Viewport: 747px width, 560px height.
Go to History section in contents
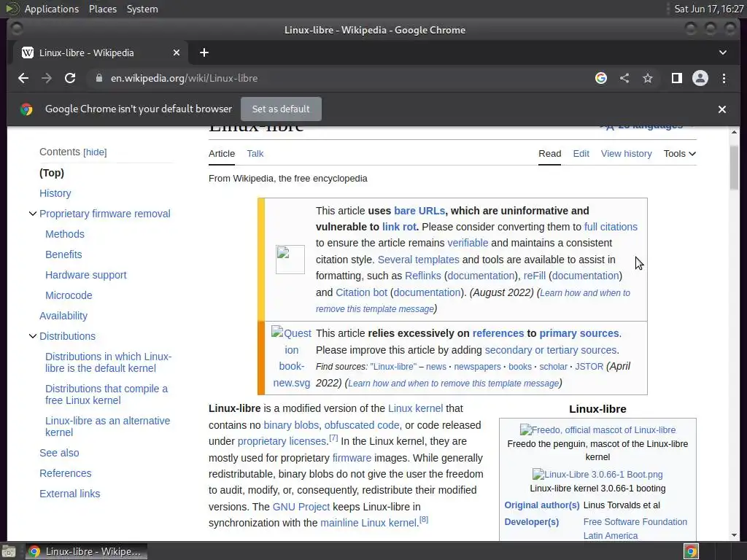[55, 193]
